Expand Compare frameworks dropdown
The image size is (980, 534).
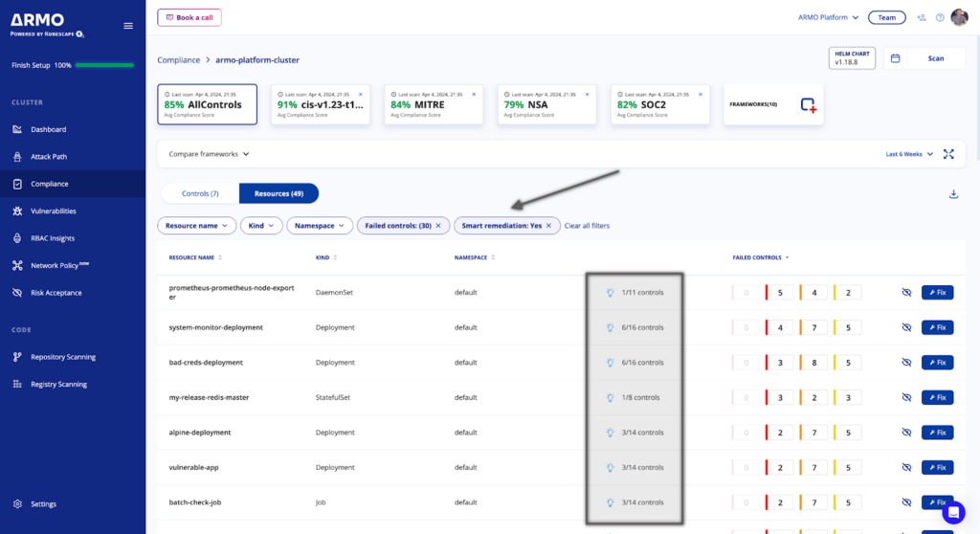coord(209,154)
